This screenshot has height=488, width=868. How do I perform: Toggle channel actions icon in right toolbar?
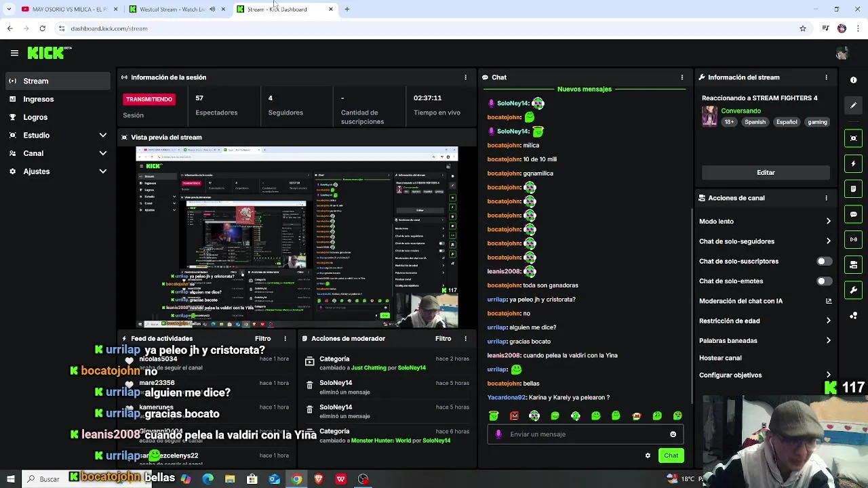coord(853,265)
